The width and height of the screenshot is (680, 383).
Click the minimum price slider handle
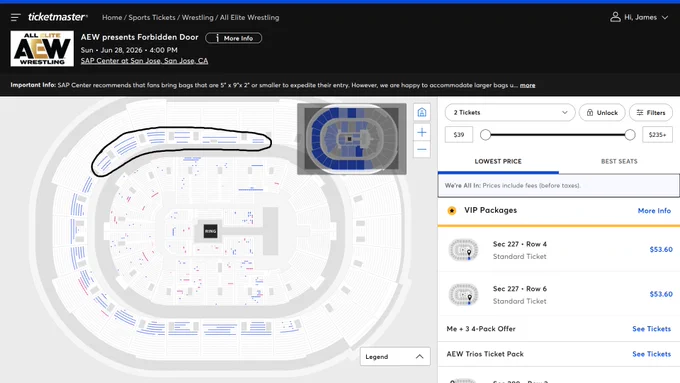(485, 135)
